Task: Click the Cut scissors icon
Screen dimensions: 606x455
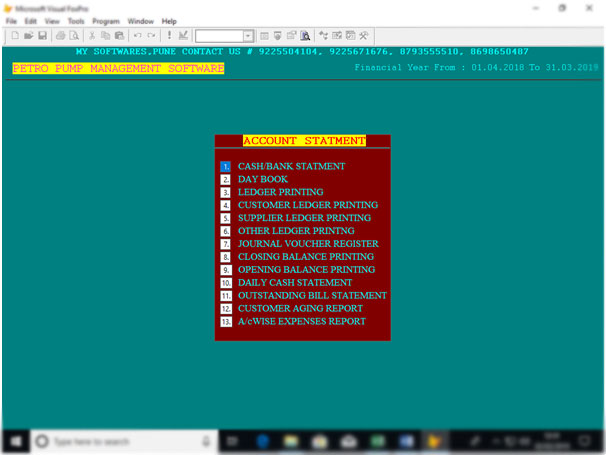Action: 92,36
